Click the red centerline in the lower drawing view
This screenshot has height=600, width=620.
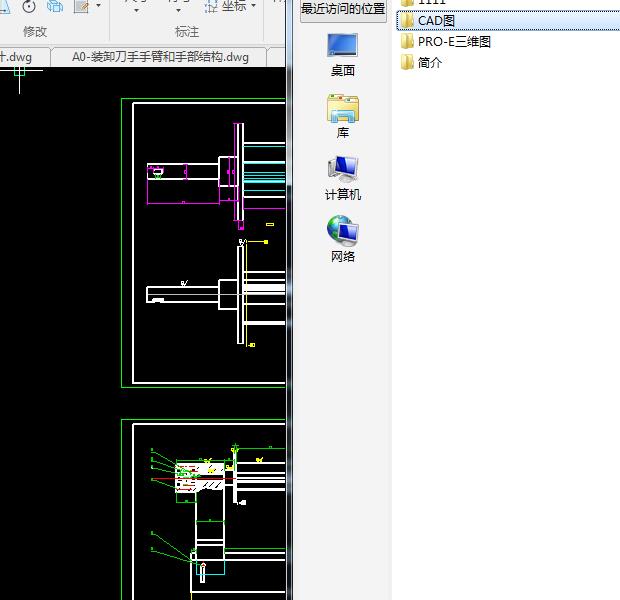click(193, 479)
